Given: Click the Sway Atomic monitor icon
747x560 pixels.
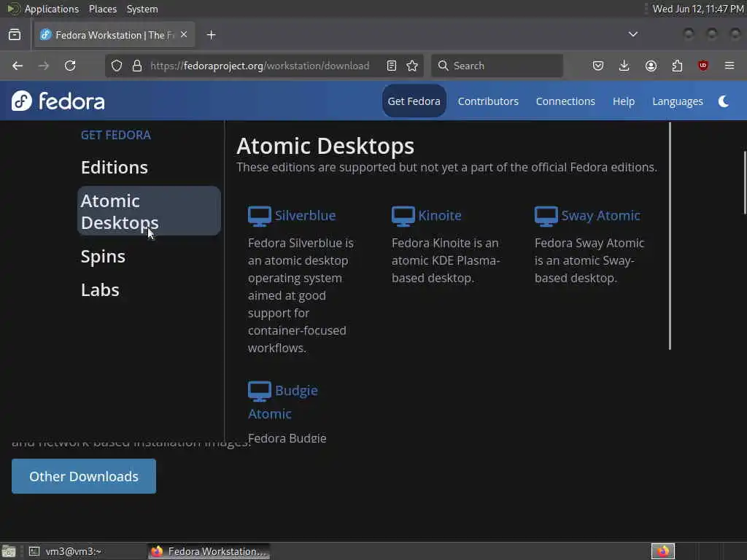Looking at the screenshot, I should [x=546, y=216].
